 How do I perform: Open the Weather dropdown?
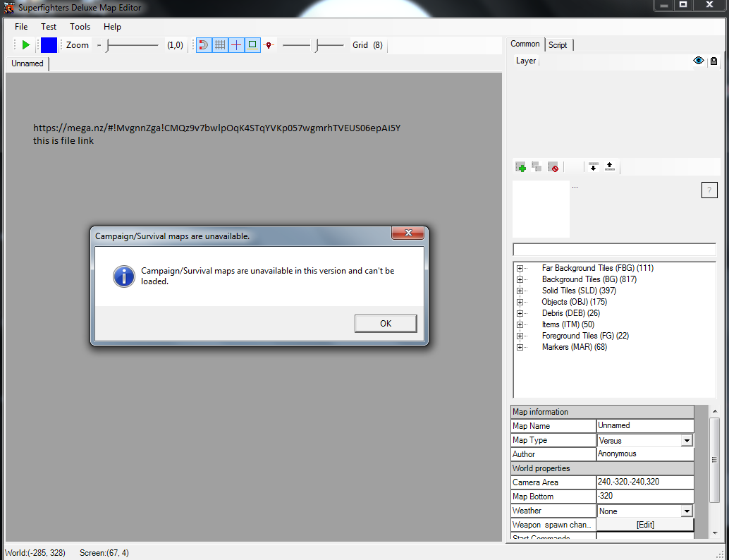pos(686,511)
